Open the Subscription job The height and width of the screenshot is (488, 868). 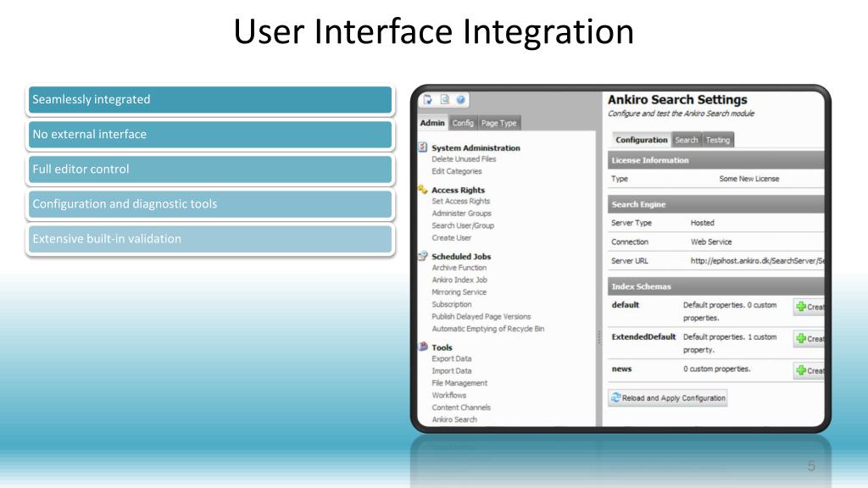click(452, 304)
